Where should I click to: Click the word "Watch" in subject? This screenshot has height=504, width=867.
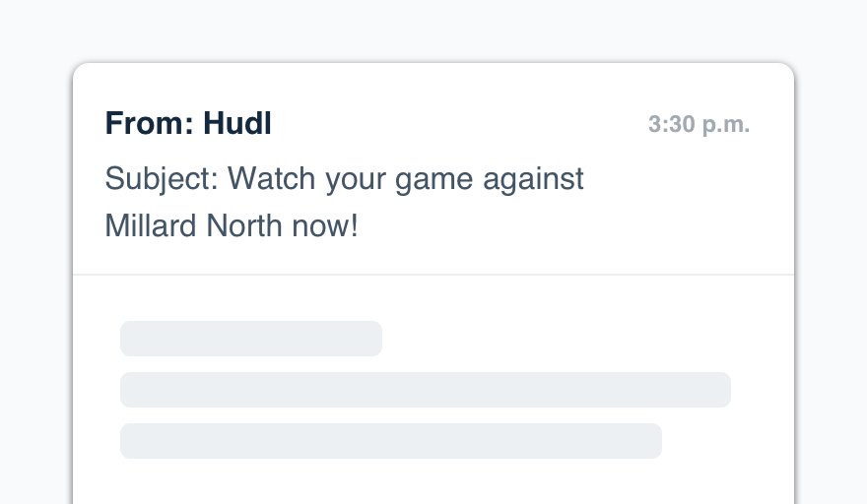(x=272, y=179)
